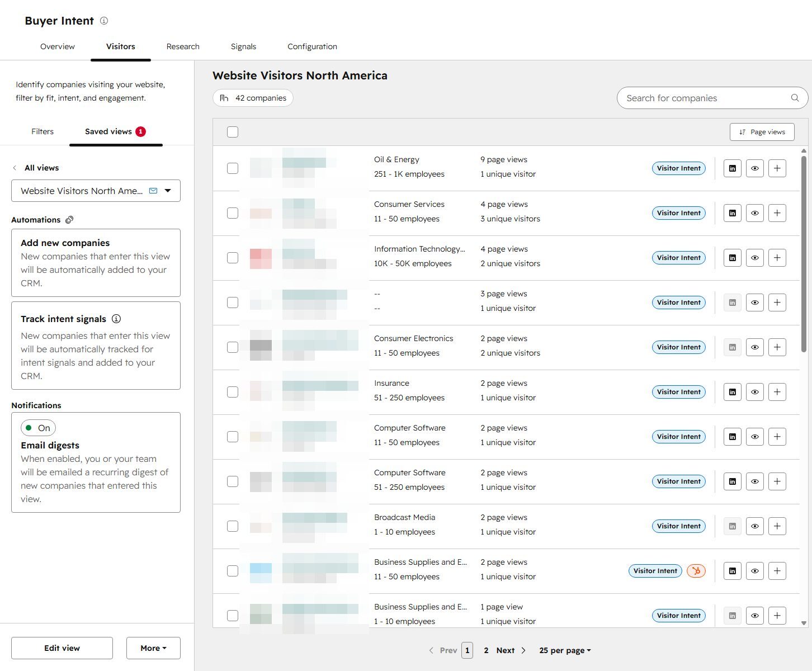
Task: Go to page 2
Action: 486,650
